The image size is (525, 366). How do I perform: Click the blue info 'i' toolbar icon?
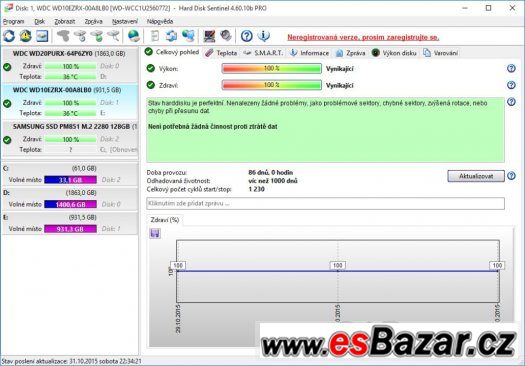[264, 36]
